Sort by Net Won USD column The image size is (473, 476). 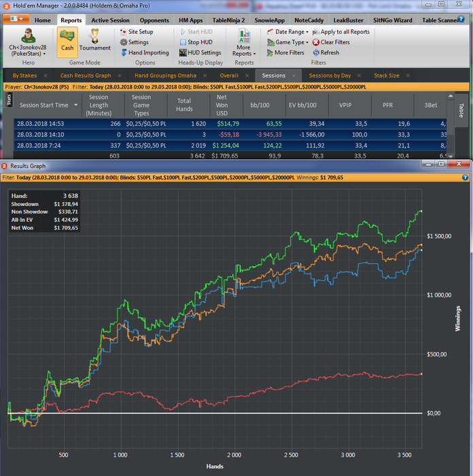(x=222, y=105)
